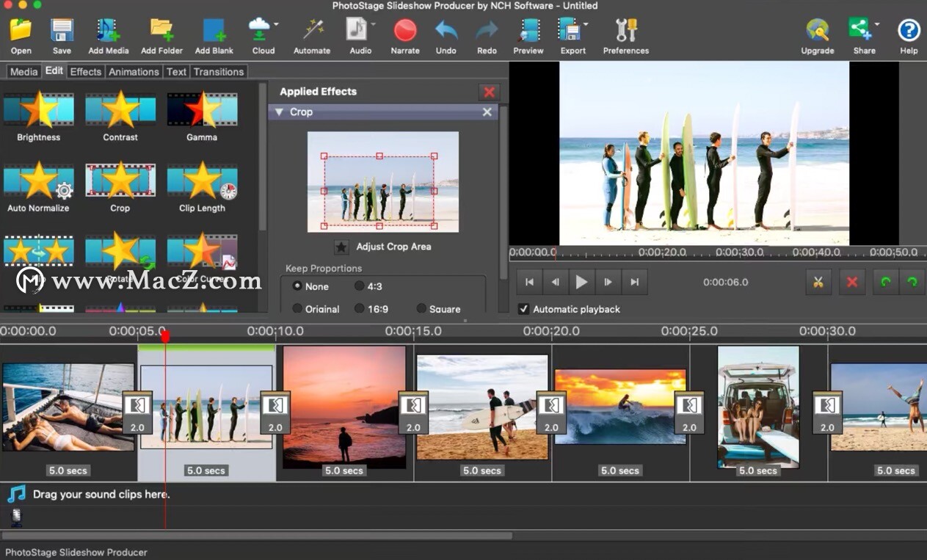
Task: Click the red playhead on the timeline
Action: coord(165,337)
